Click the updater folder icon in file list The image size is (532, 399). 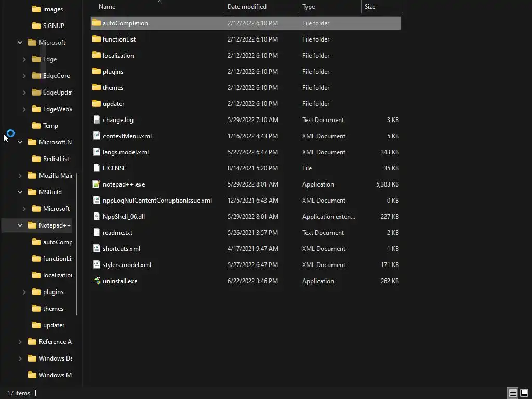pos(96,103)
